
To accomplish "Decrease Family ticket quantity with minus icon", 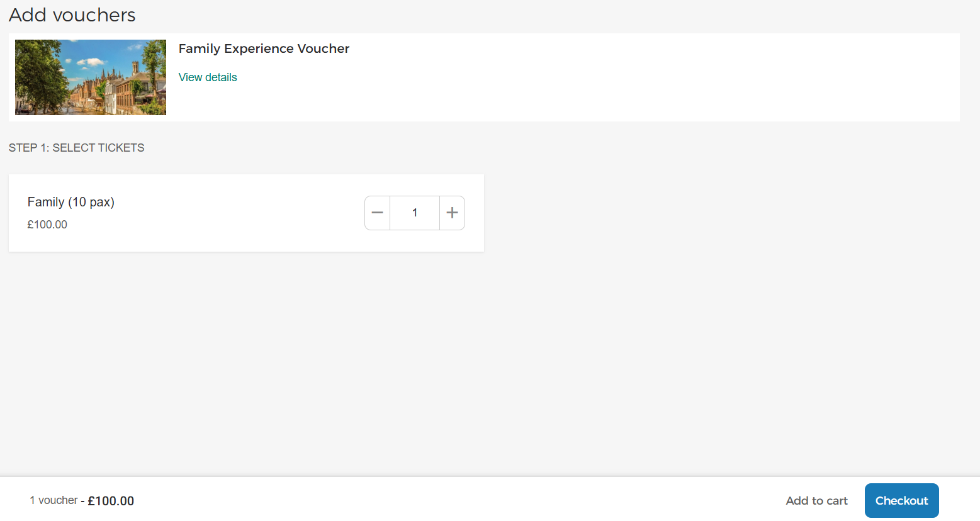I will 377,213.
